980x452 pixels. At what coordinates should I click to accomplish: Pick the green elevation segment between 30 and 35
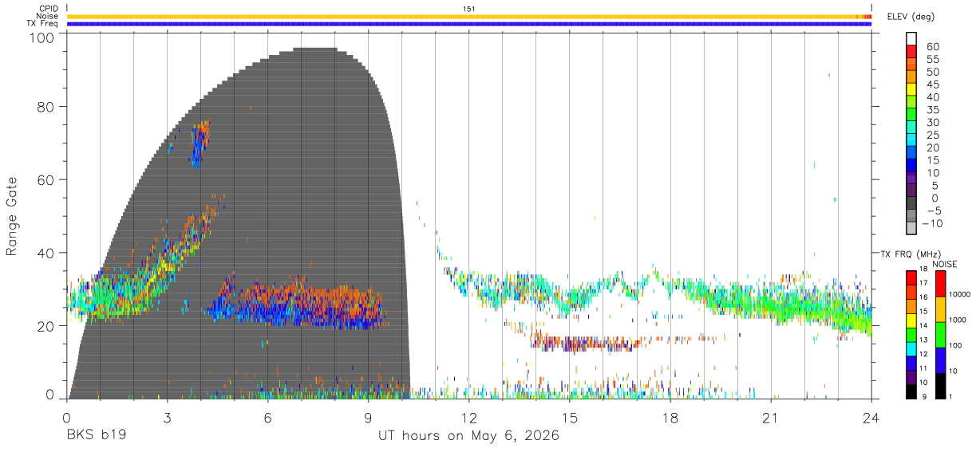[911, 115]
